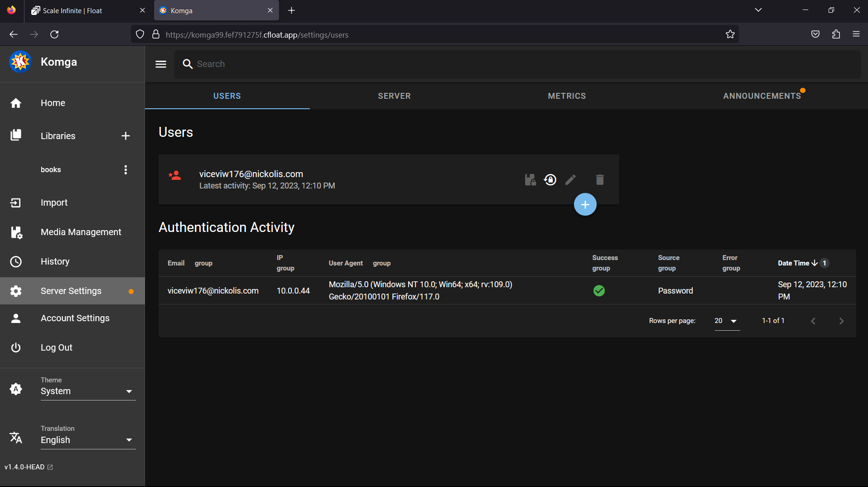
Task: Click viceviw176@nickolis.com in authentication table
Action: 213,291
